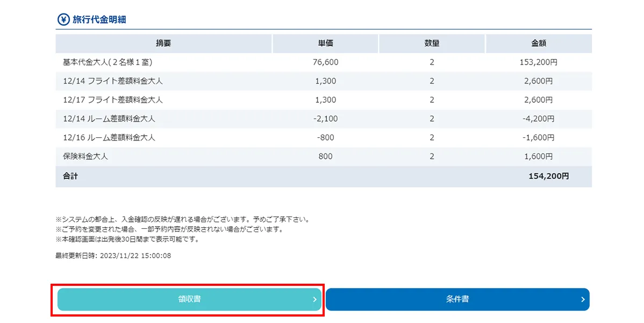Click the 12/17 フライト差額料金大人 row
Image resolution: width=644 pixels, height=323 pixels.
tap(323, 100)
